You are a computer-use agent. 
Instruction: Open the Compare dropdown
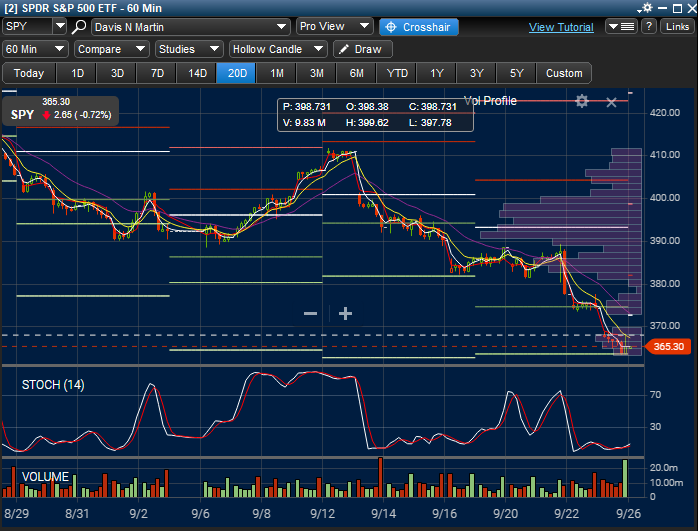click(112, 49)
